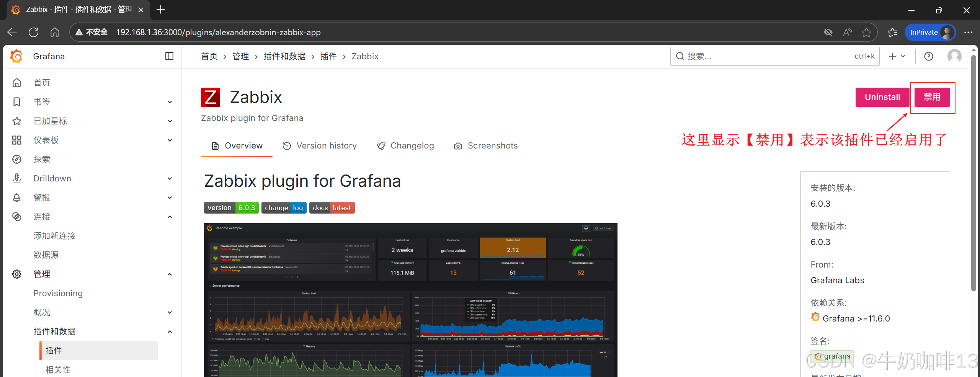This screenshot has height=377, width=980.
Task: Click the tracking prevention eye icon
Action: [x=828, y=32]
